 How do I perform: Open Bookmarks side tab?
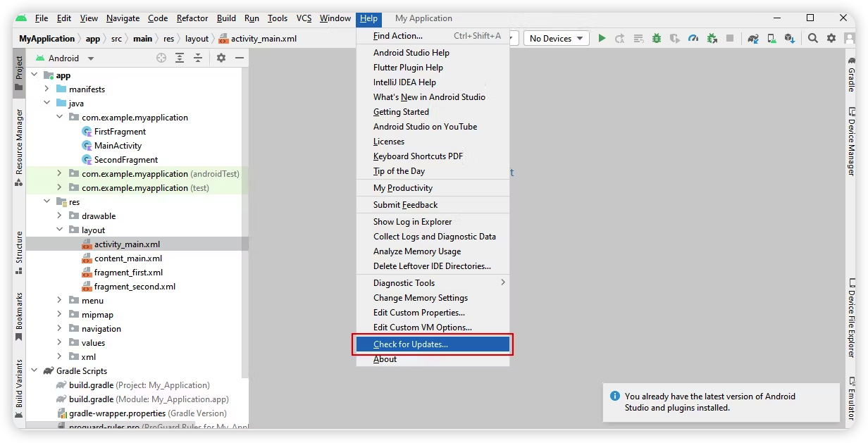click(x=19, y=316)
